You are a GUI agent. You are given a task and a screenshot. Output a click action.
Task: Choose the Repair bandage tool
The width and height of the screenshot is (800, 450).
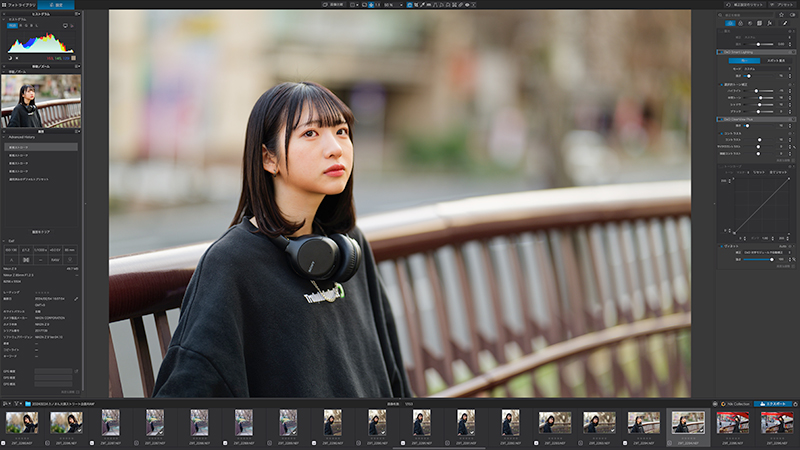click(x=461, y=5)
